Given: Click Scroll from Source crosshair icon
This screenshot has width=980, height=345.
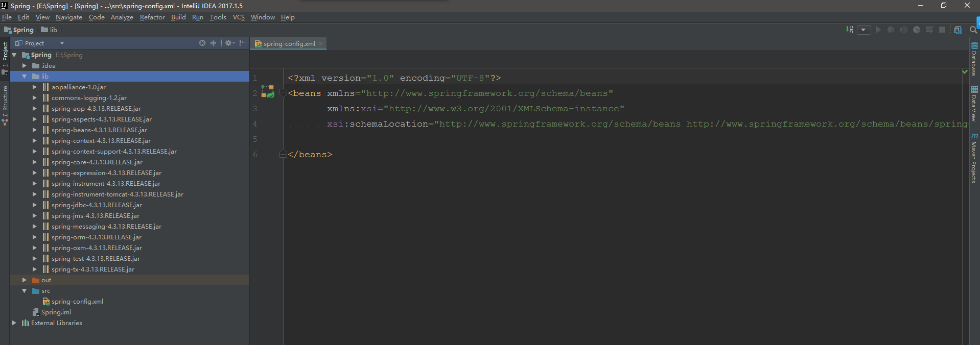Looking at the screenshot, I should pos(202,43).
